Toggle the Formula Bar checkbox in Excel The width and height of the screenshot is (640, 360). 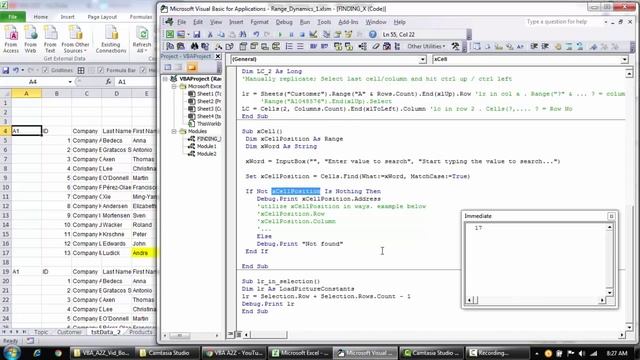(101, 70)
